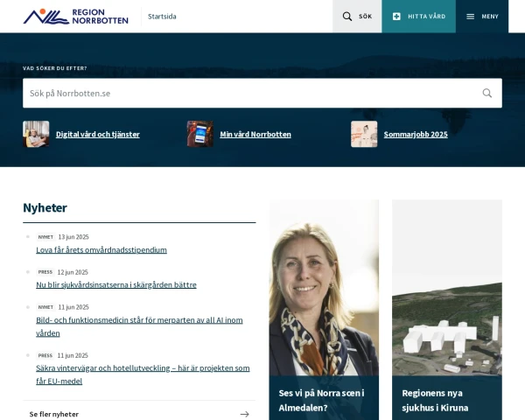Click the magnifier icon inside the search field

pos(487,93)
